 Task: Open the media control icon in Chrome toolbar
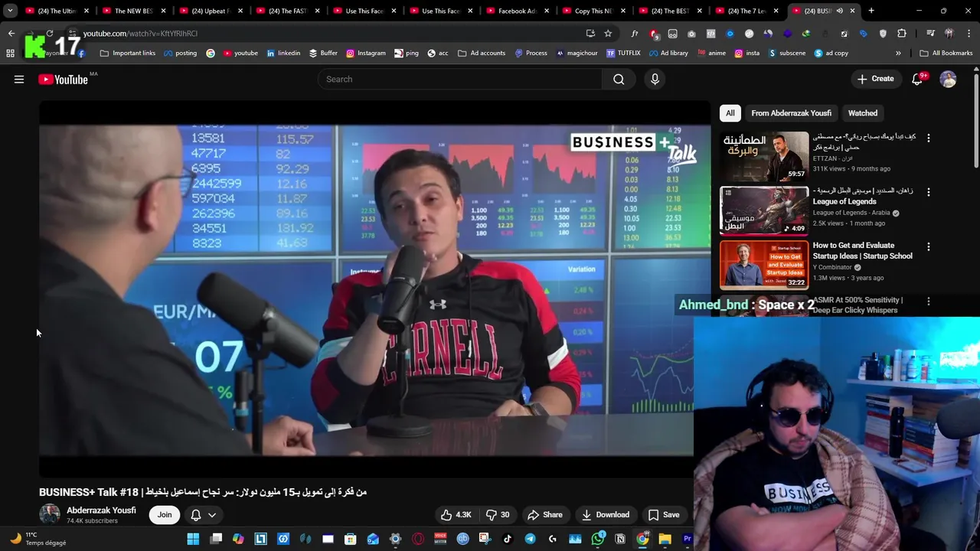click(930, 33)
